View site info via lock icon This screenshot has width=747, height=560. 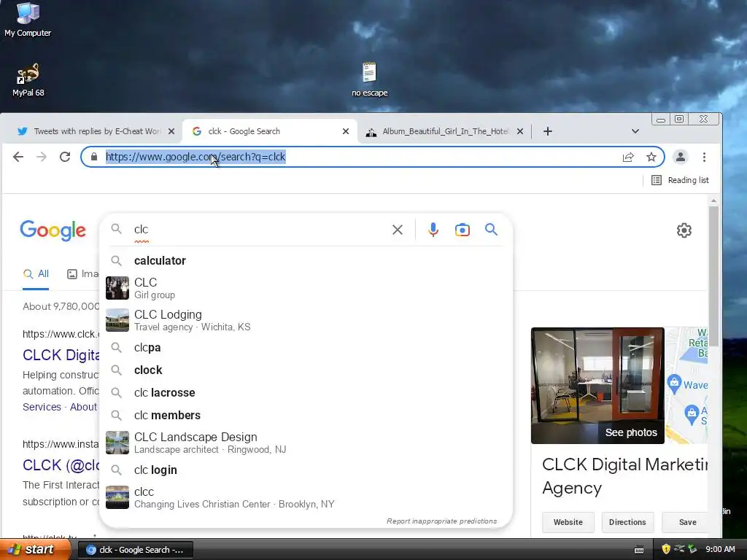pyautogui.click(x=94, y=157)
